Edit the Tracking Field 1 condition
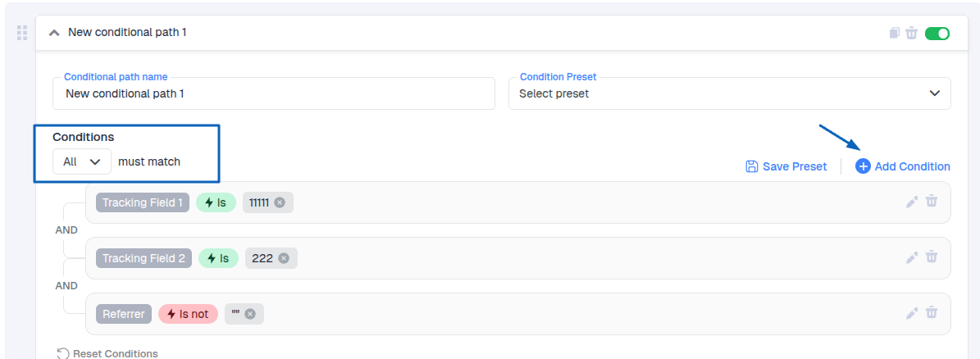 [x=912, y=202]
